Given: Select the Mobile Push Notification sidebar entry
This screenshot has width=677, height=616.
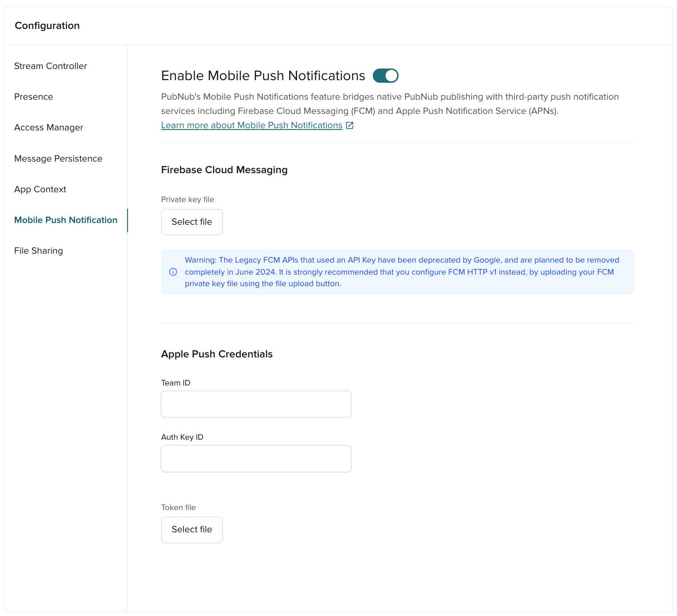Looking at the screenshot, I should point(66,219).
